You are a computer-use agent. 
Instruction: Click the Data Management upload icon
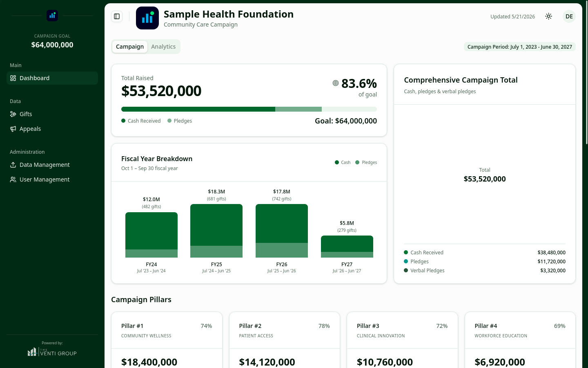(13, 165)
